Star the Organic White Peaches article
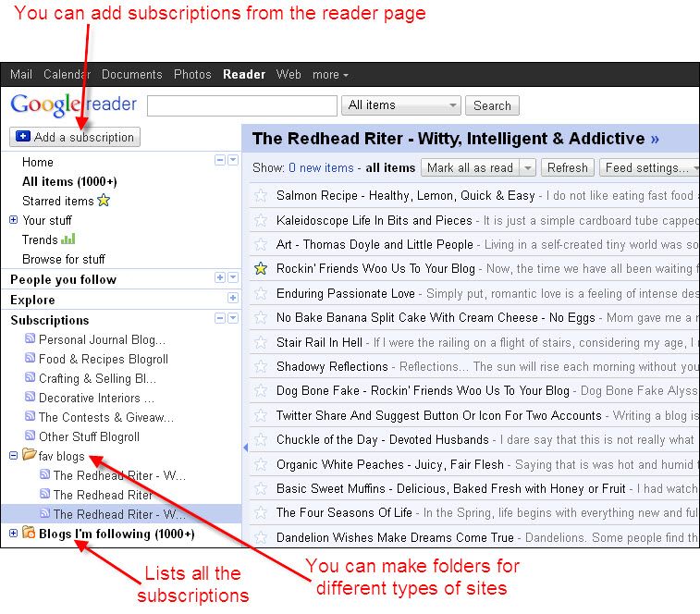This screenshot has height=614, width=700. tap(260, 464)
